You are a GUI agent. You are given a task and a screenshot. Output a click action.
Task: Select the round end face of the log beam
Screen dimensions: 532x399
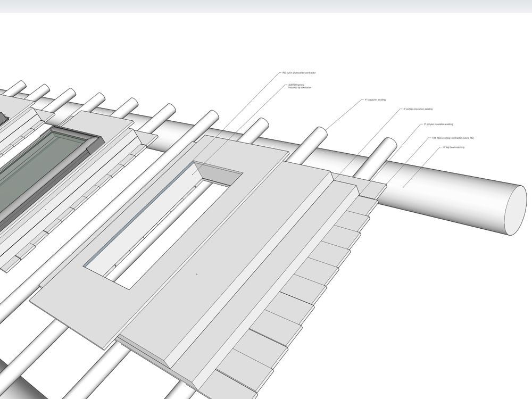[513, 210]
